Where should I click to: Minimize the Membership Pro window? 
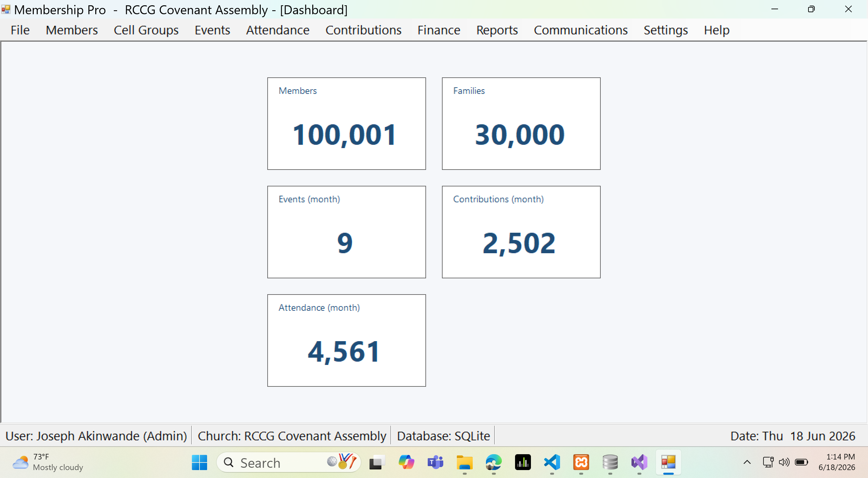coord(775,9)
